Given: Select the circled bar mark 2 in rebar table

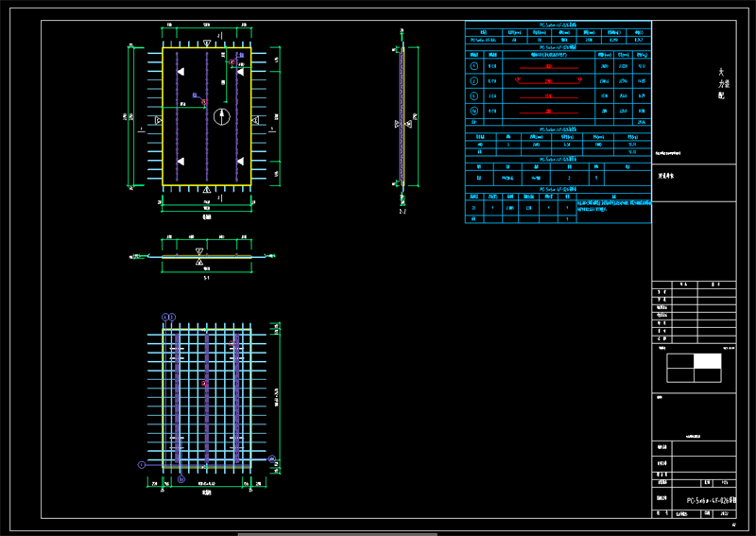Looking at the screenshot, I should [474, 81].
